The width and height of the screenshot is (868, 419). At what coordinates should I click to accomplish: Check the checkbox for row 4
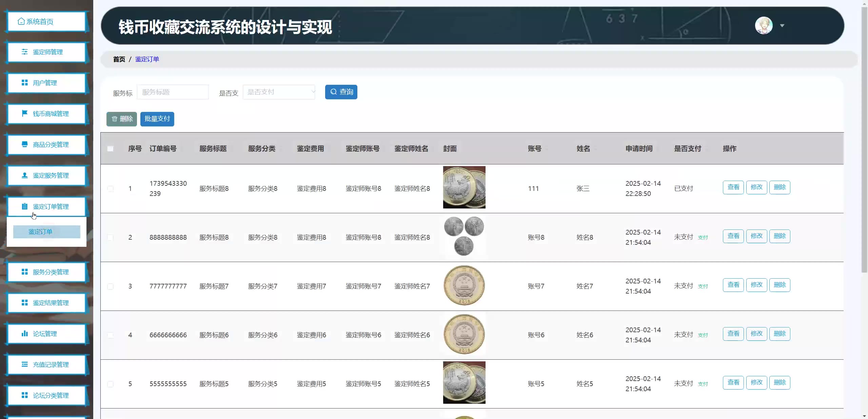pos(110,335)
